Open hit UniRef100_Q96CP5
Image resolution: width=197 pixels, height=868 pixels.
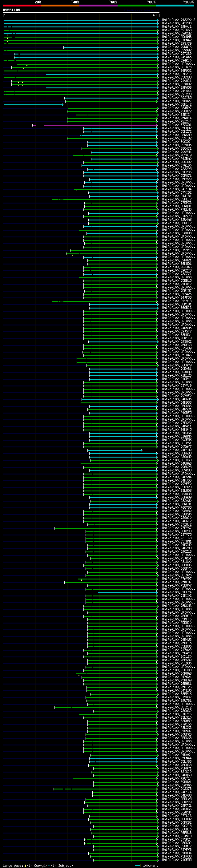click(176, 467)
